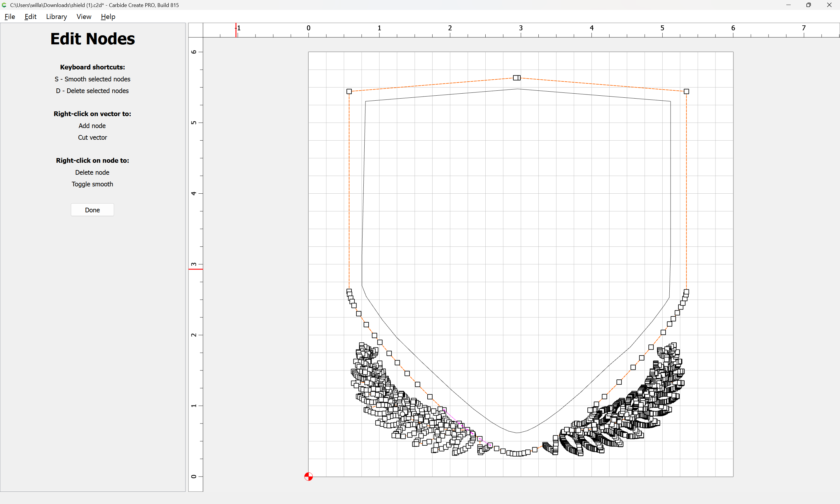Screen dimensions: 840x504
Task: Restore down the Carbide Create window
Action: 809,5
